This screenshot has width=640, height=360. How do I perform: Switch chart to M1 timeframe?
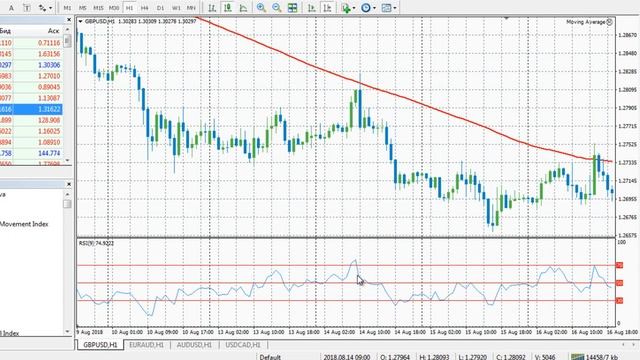click(67, 8)
